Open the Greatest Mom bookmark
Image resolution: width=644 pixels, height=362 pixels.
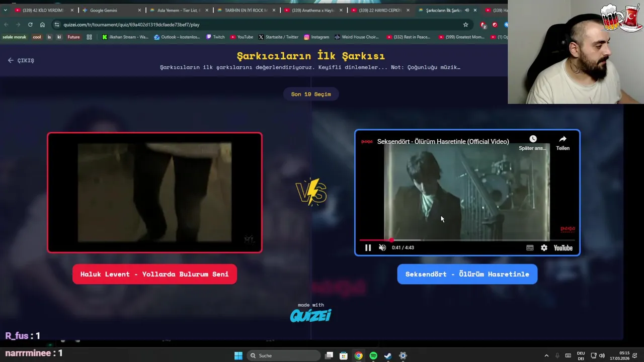tap(461, 37)
